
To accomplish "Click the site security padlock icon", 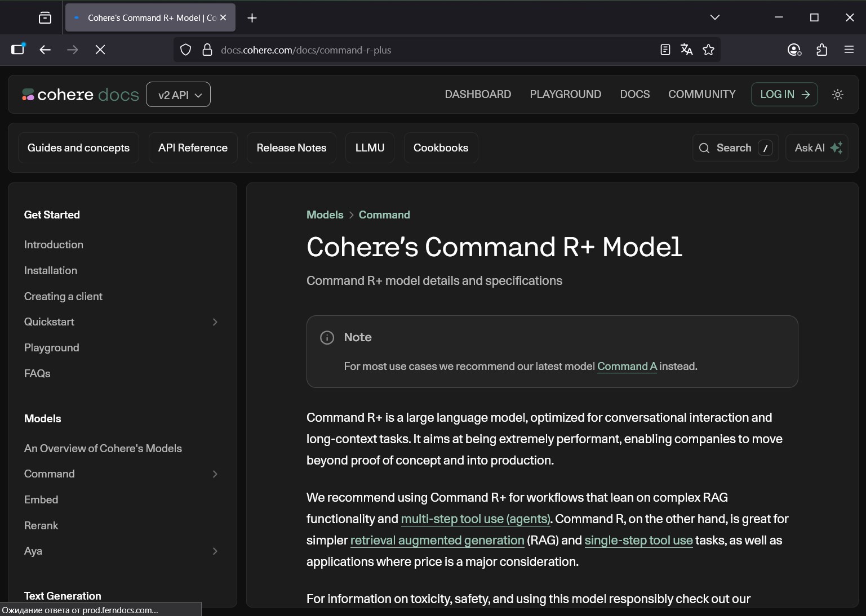I will (207, 50).
